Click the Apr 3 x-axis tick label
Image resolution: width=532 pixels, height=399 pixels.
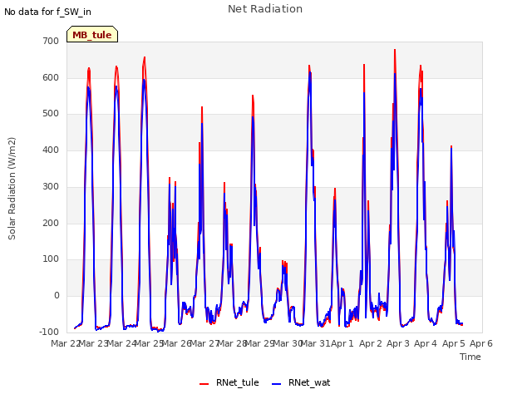click(398, 343)
